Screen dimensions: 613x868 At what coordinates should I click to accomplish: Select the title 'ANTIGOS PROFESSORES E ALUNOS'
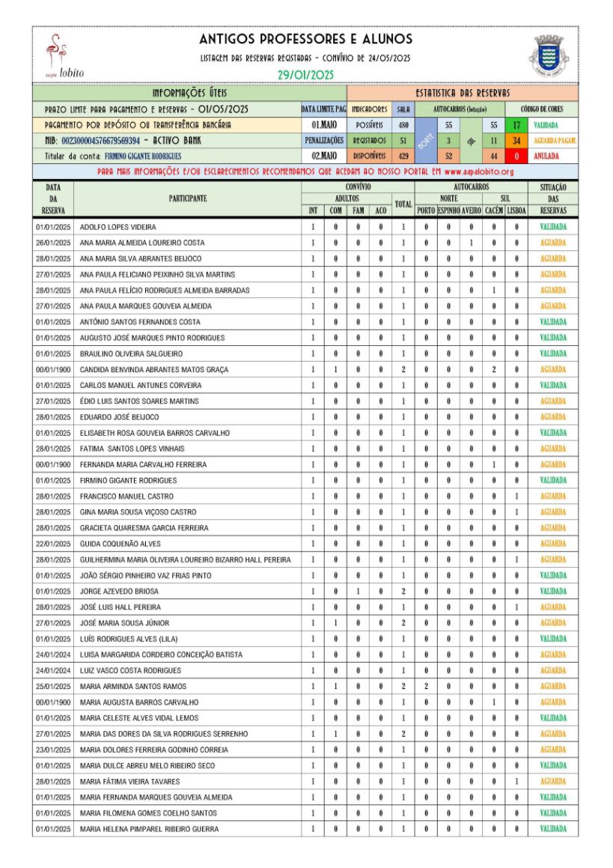point(305,39)
